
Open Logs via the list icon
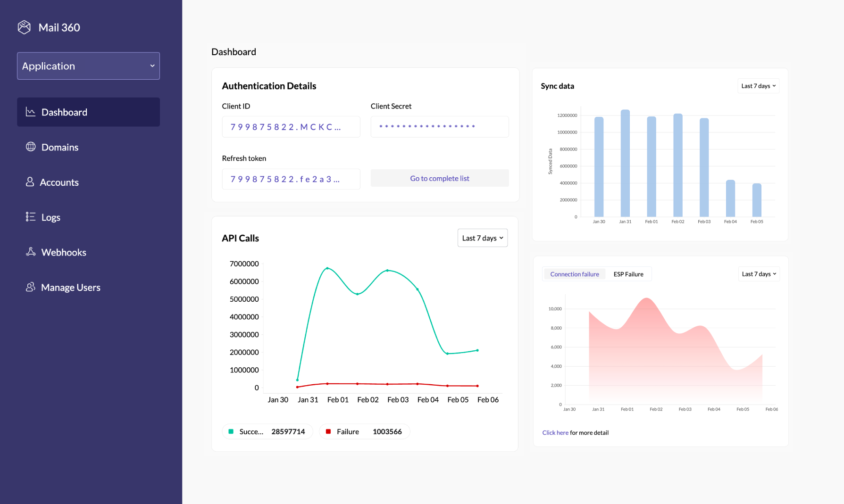[x=30, y=217]
